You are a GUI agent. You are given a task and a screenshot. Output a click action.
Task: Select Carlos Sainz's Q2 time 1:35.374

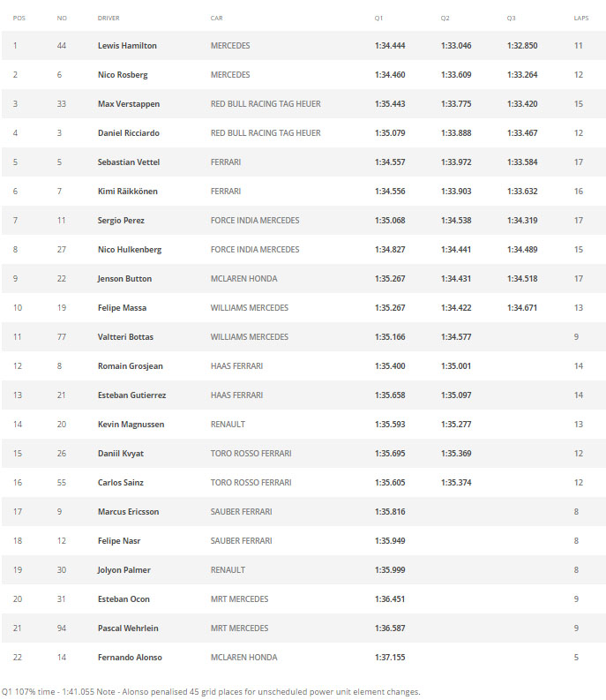456,483
